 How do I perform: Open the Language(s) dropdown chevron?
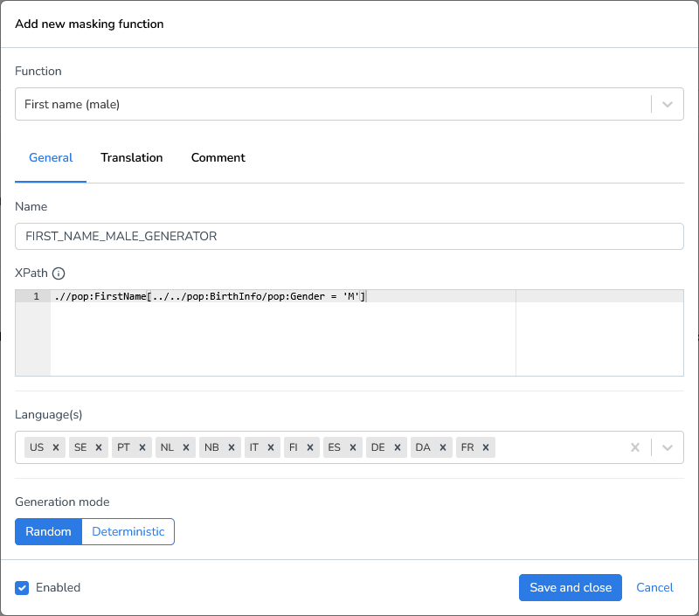coord(668,446)
